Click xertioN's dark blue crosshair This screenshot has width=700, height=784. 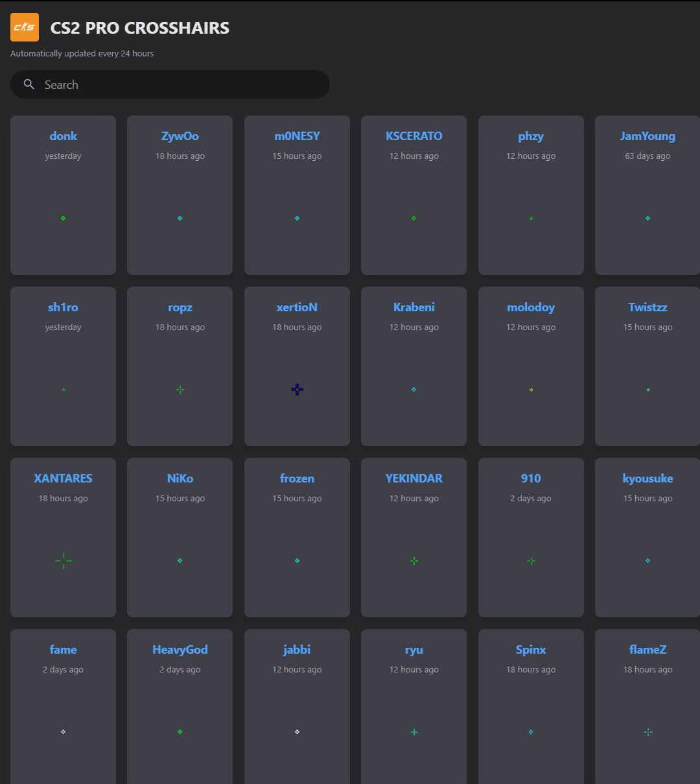click(x=297, y=390)
